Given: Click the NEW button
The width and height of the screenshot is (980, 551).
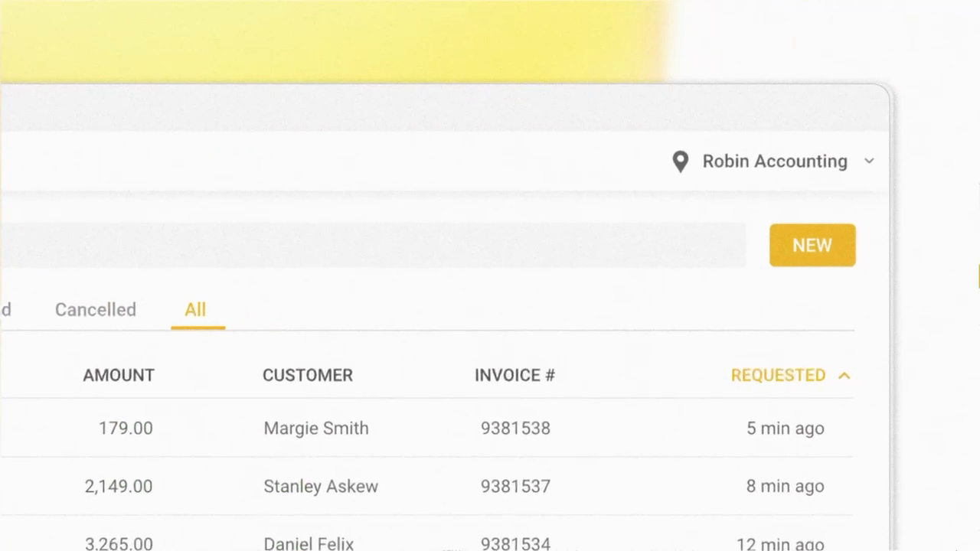Looking at the screenshot, I should tap(812, 245).
